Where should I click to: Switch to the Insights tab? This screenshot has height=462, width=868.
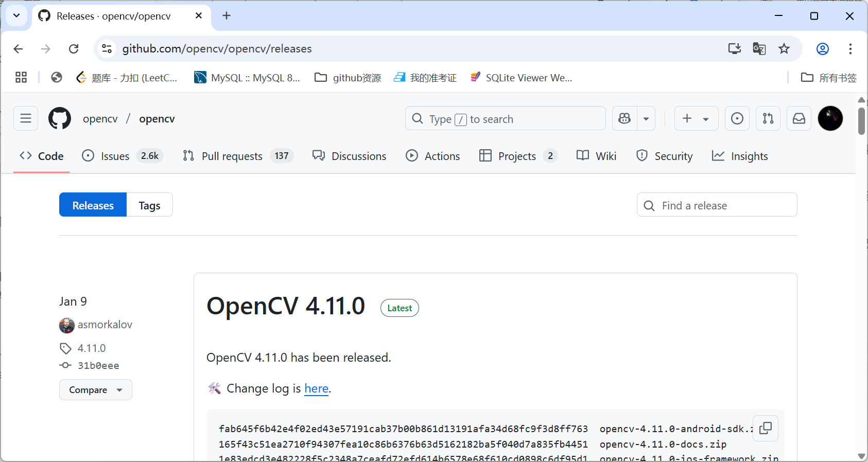click(740, 156)
